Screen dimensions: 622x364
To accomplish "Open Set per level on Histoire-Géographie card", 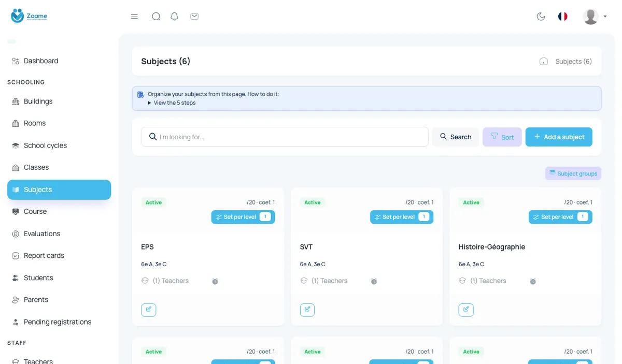I will click(560, 217).
